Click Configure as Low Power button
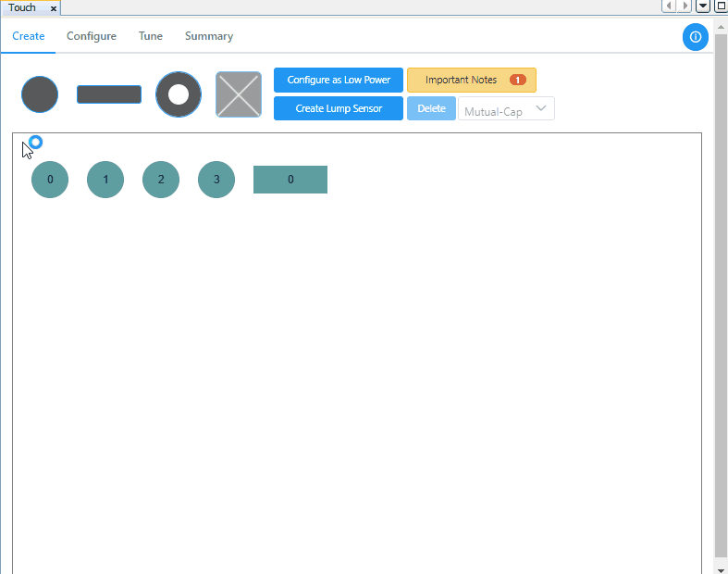 (x=339, y=80)
